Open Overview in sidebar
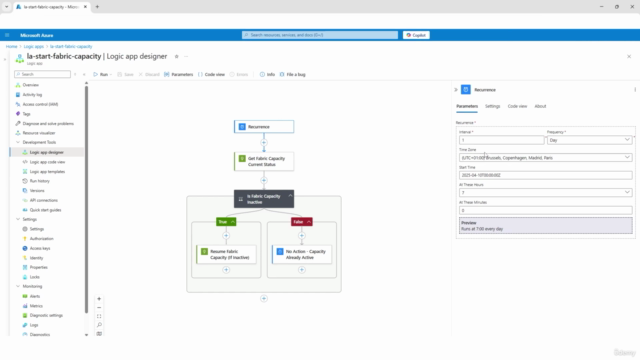 pos(31,85)
